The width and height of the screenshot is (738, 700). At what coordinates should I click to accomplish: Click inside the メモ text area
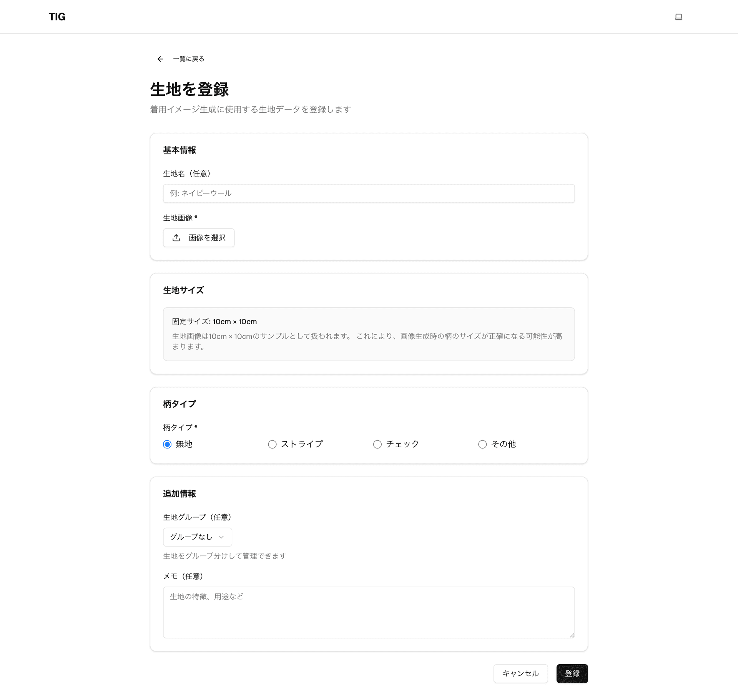click(369, 612)
